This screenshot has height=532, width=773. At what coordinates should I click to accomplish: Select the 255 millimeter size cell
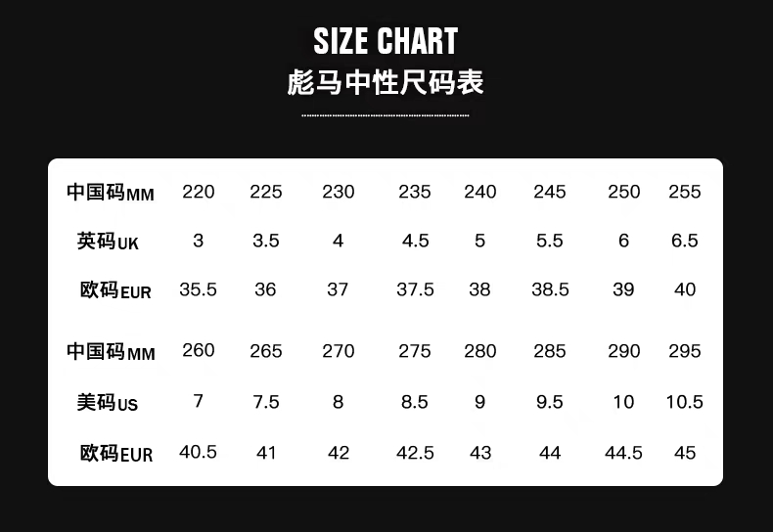coord(685,192)
